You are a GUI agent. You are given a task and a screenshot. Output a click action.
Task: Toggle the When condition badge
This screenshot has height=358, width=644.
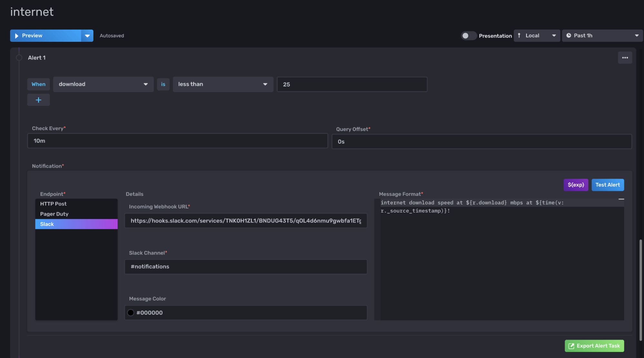pos(38,84)
